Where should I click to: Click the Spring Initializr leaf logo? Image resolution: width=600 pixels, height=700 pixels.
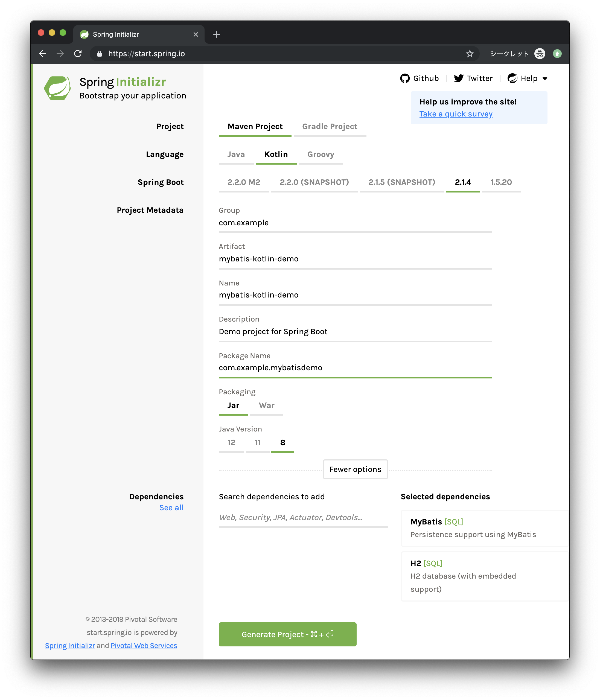point(57,87)
